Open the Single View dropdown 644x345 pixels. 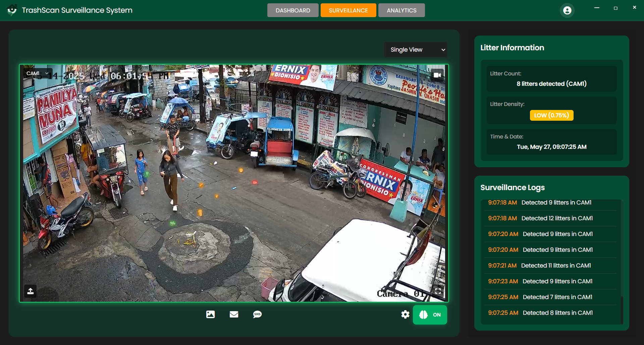pyautogui.click(x=415, y=49)
